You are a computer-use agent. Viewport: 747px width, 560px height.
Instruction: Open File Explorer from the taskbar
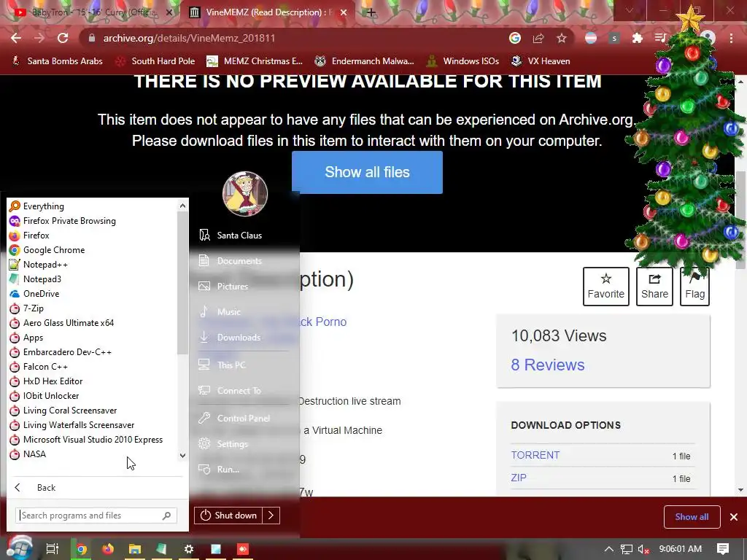pyautogui.click(x=135, y=549)
